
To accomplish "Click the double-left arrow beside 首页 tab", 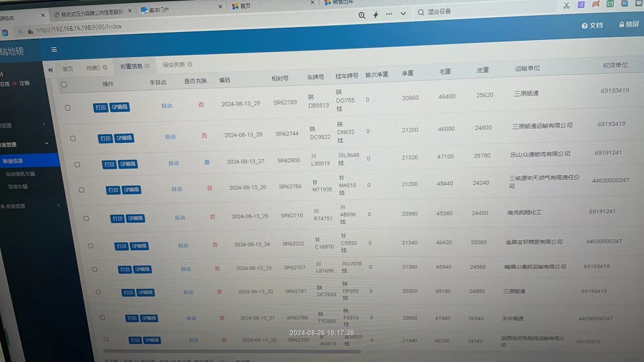I will (x=50, y=69).
